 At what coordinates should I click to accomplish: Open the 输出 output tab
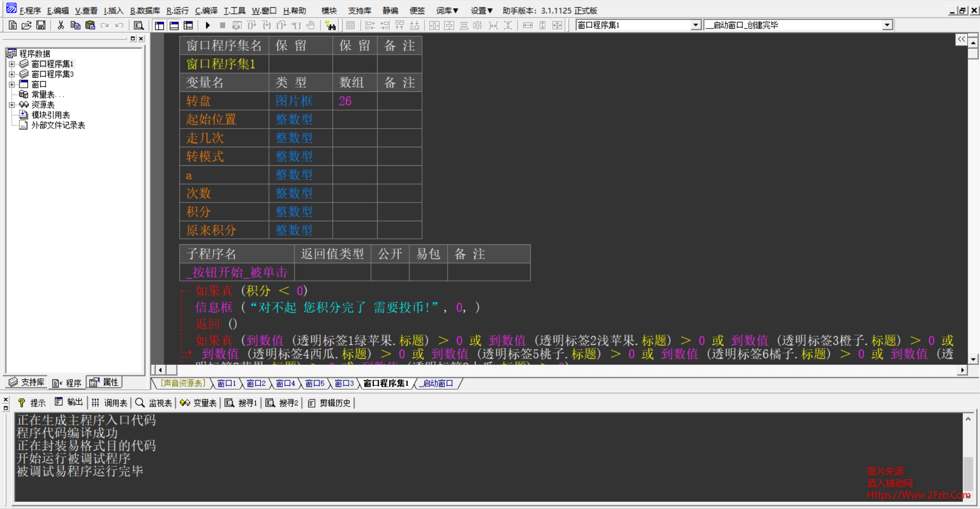point(69,402)
